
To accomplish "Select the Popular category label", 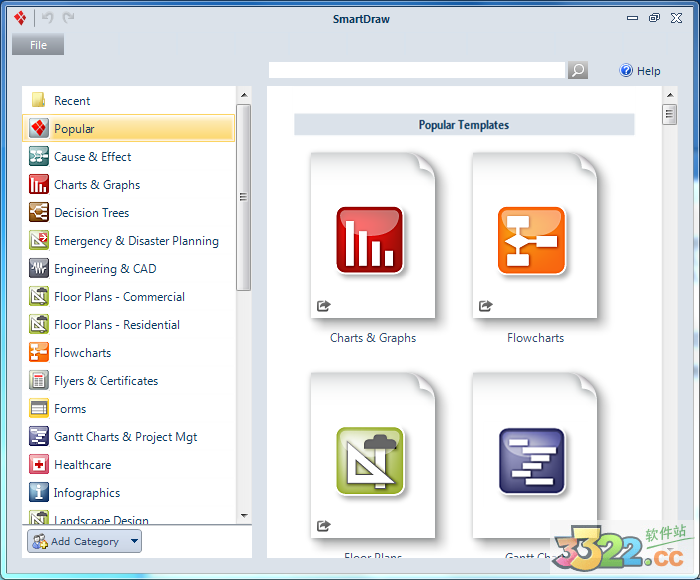I will pos(74,129).
